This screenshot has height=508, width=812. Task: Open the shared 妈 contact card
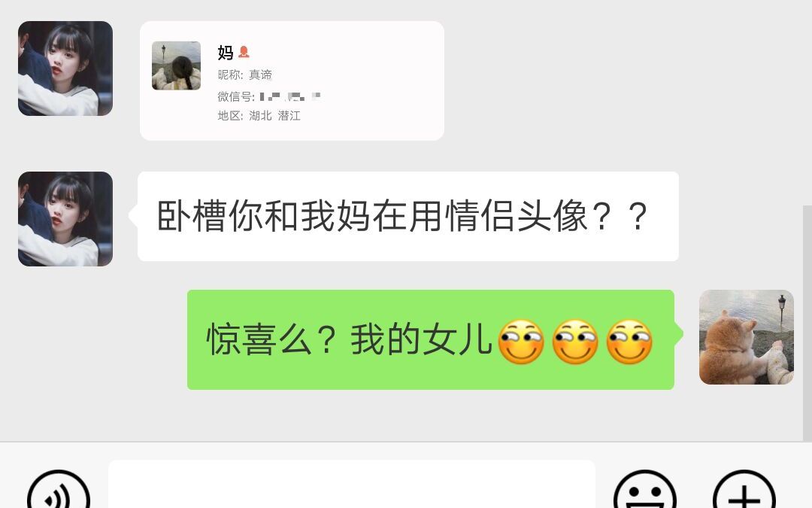click(292, 81)
